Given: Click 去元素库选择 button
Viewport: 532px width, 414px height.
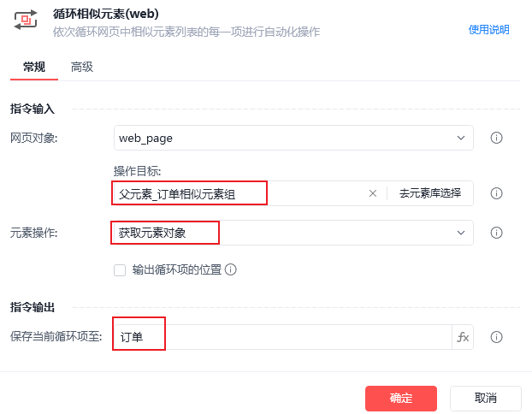Looking at the screenshot, I should [x=430, y=193].
